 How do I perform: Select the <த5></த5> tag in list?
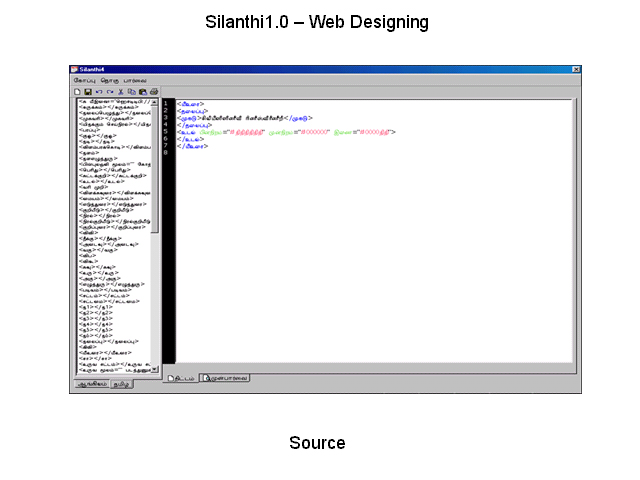point(96,330)
